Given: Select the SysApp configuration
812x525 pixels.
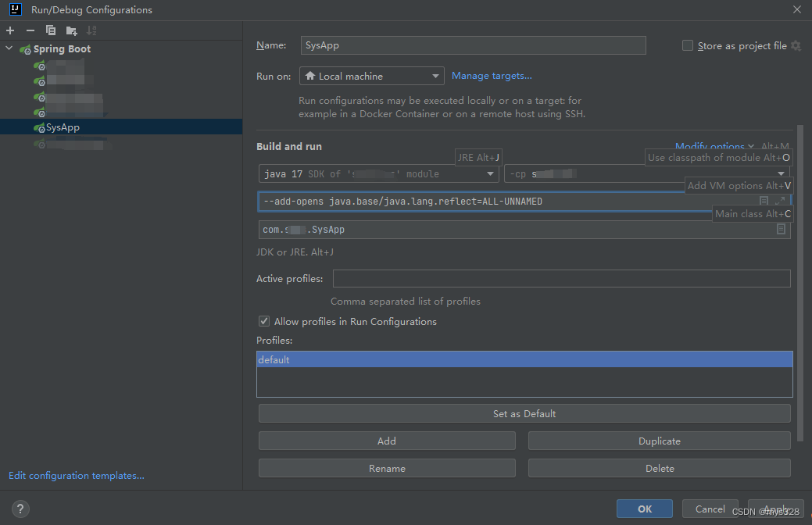Looking at the screenshot, I should coord(121,127).
